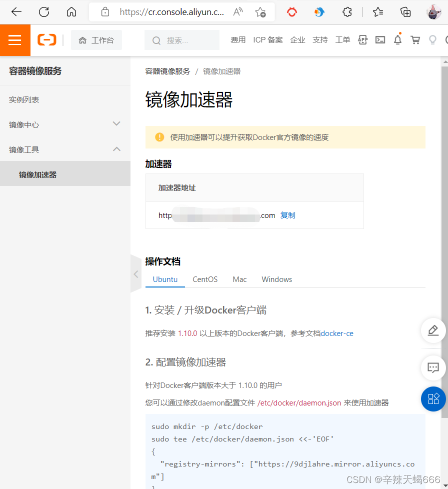
Task: Click the floating edit pencil button
Action: 433,330
